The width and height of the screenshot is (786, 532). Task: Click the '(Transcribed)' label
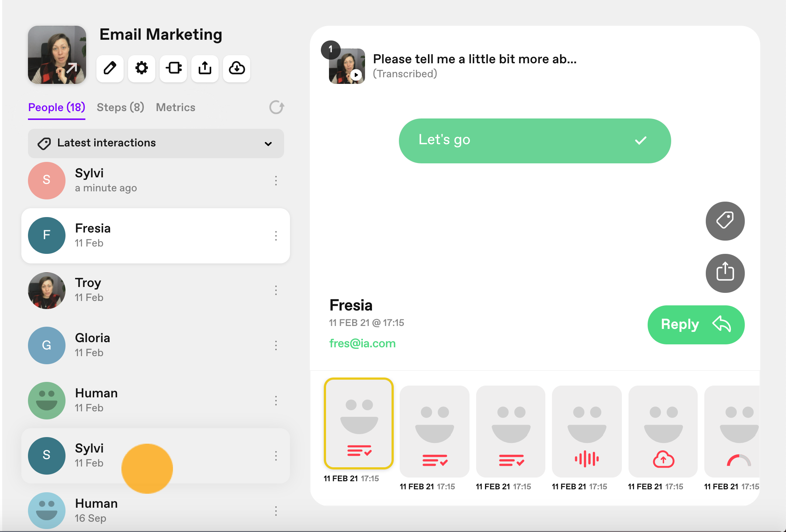coord(405,74)
